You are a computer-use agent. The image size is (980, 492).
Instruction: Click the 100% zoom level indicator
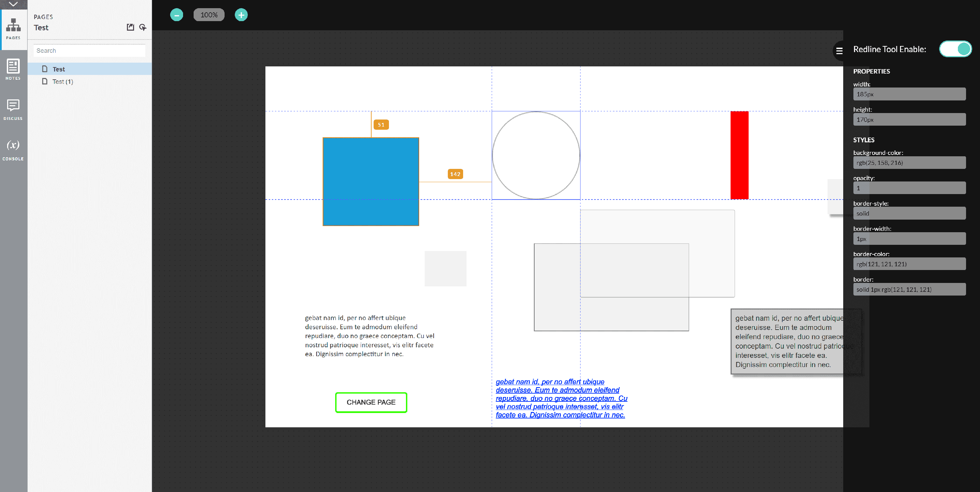pyautogui.click(x=209, y=15)
